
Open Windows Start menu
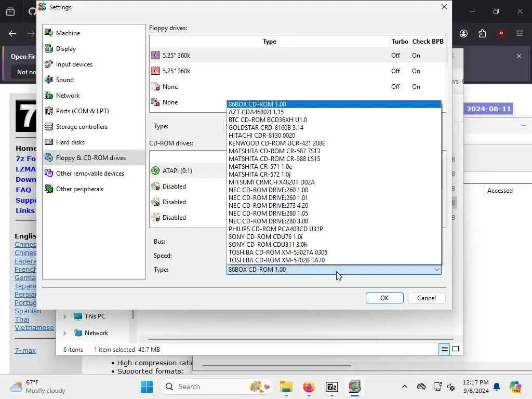147,387
